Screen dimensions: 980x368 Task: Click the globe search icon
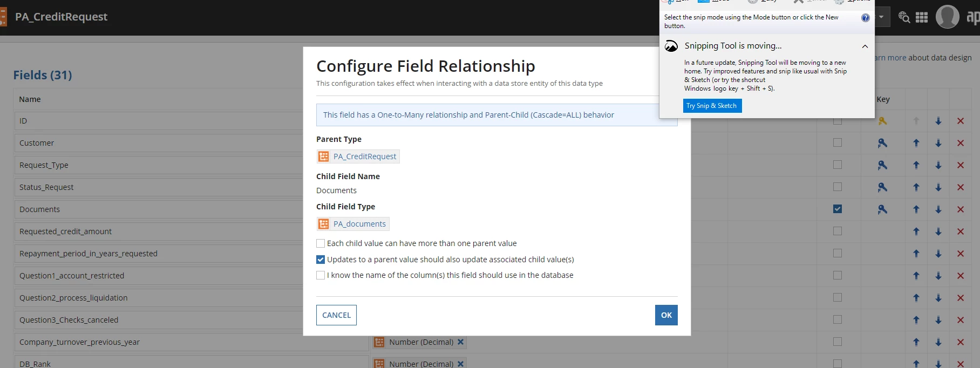[x=904, y=17]
